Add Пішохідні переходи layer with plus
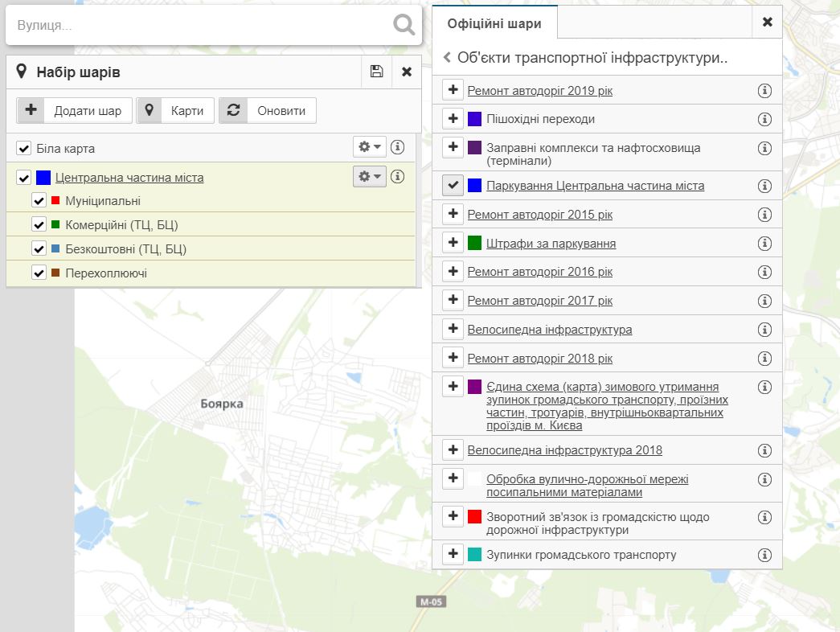This screenshot has height=632, width=840. [453, 118]
